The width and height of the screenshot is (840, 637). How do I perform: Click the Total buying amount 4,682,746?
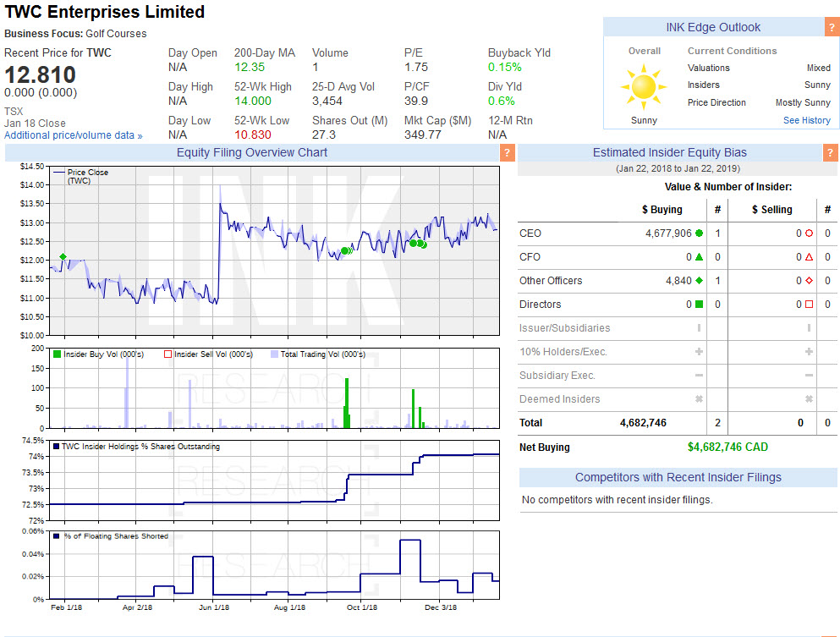tap(644, 423)
